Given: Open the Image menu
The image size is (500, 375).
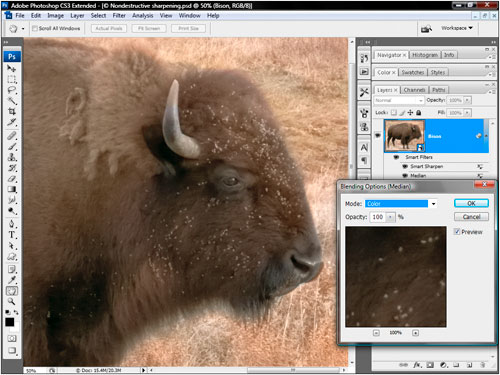Looking at the screenshot, I should click(x=55, y=16).
